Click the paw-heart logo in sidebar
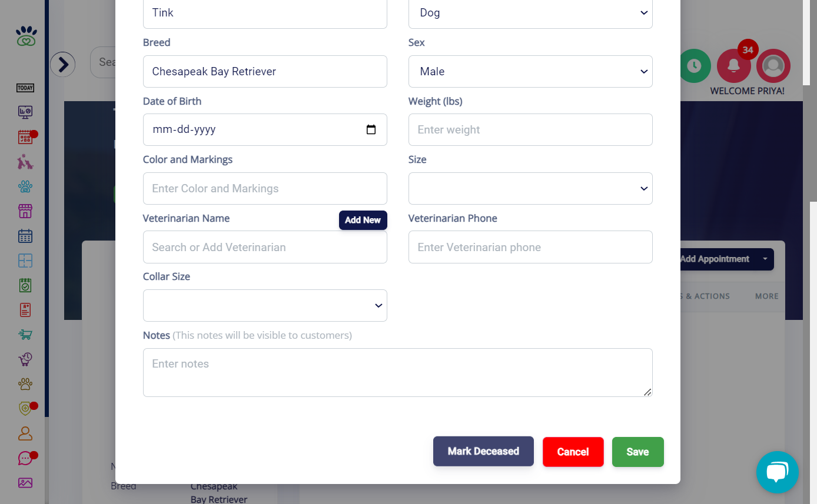This screenshot has width=817, height=504. pos(26,36)
